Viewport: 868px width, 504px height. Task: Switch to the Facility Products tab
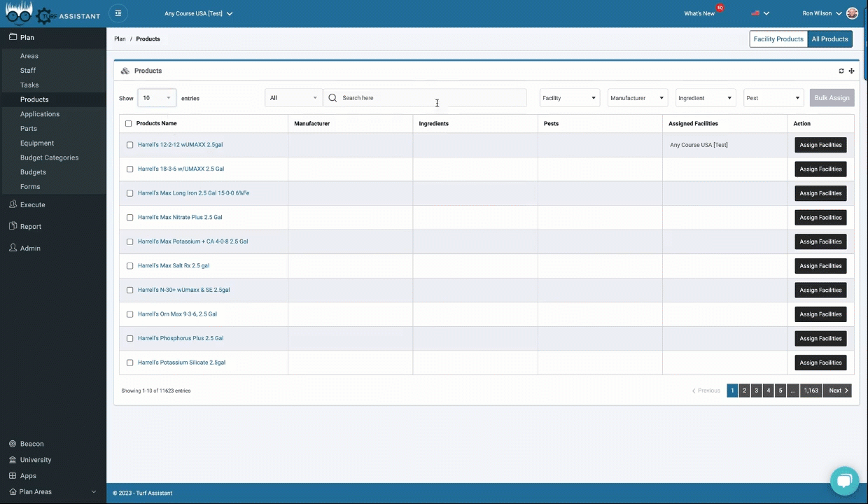[x=778, y=38]
